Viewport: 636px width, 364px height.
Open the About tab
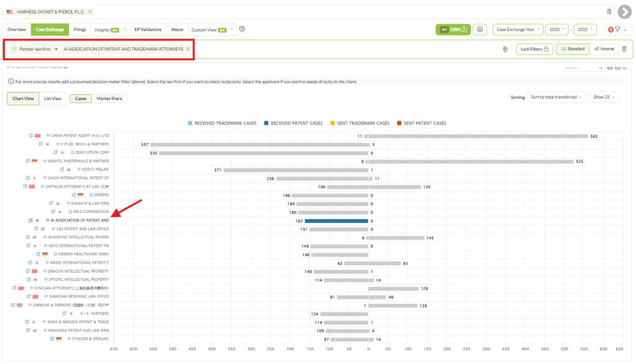tap(177, 30)
